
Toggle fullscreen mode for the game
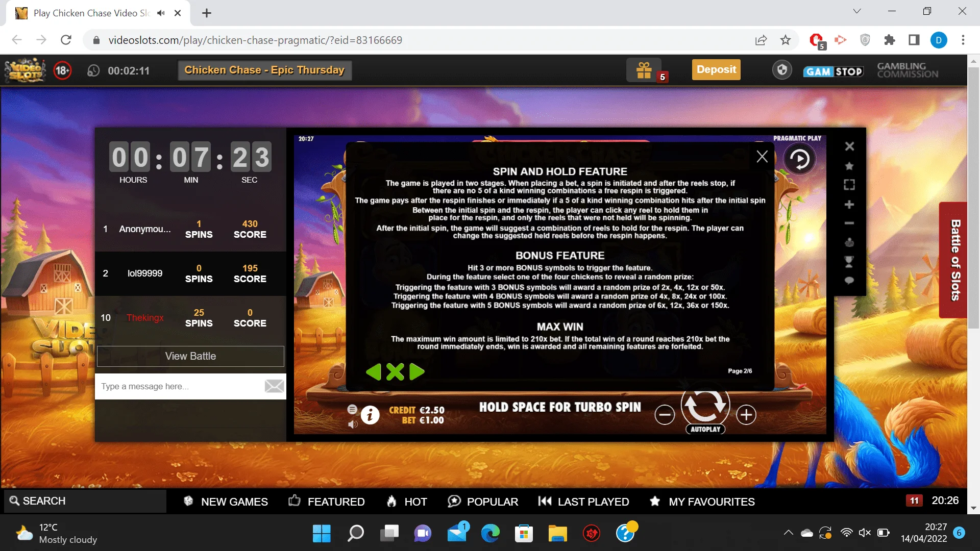(849, 185)
